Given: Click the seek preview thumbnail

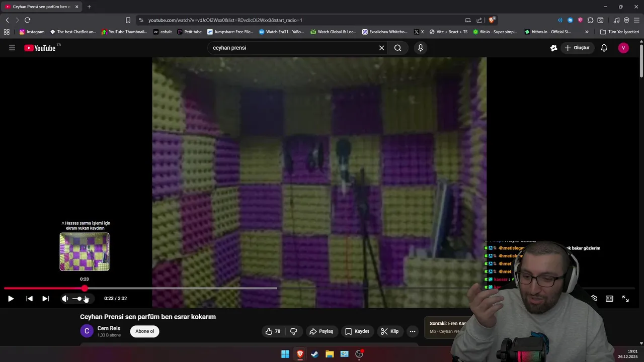Looking at the screenshot, I should (x=85, y=252).
